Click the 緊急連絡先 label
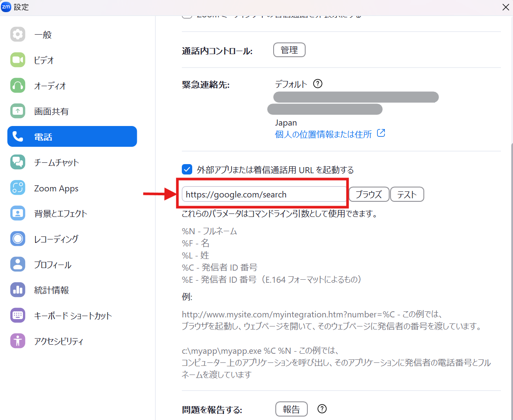Screen dimensions: 513x420 [206, 85]
